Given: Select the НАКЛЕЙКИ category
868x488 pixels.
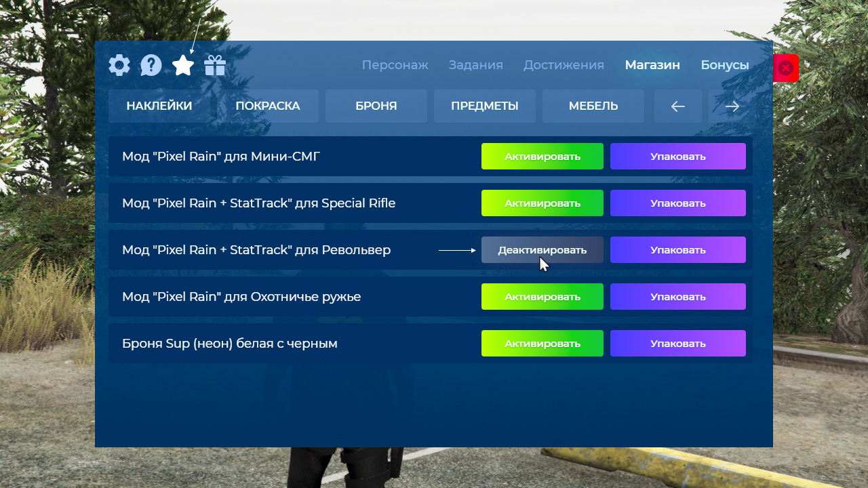Looking at the screenshot, I should coord(159,106).
